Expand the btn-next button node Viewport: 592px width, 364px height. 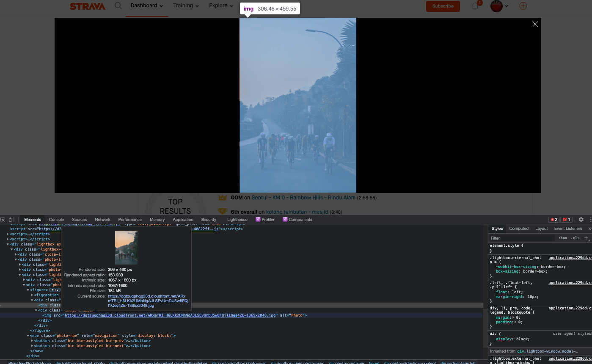point(32,346)
